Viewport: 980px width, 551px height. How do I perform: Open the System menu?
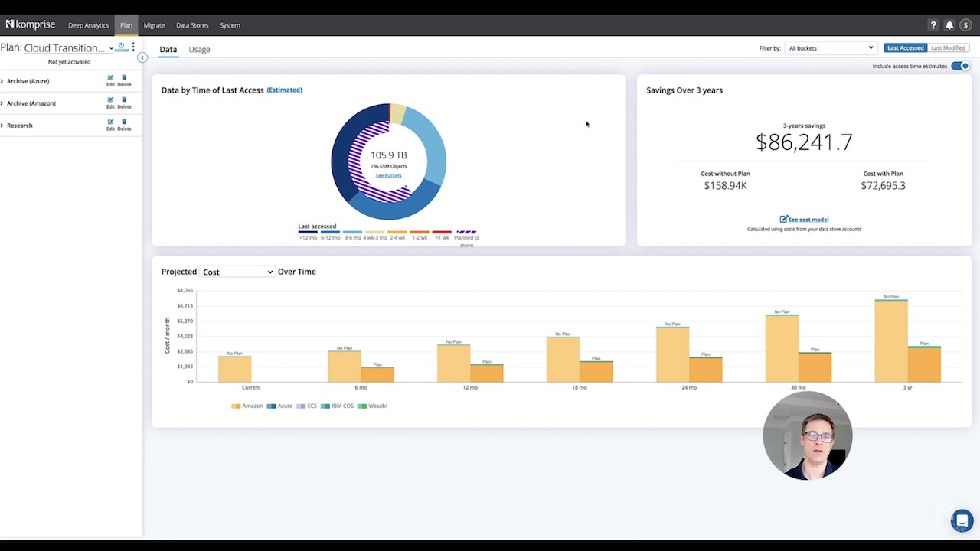[230, 25]
